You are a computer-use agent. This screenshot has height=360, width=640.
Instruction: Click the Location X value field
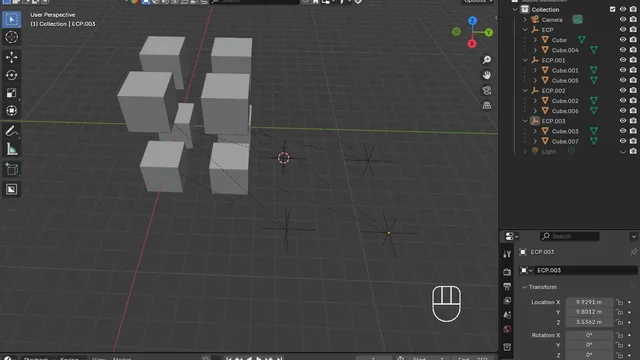pyautogui.click(x=589, y=302)
